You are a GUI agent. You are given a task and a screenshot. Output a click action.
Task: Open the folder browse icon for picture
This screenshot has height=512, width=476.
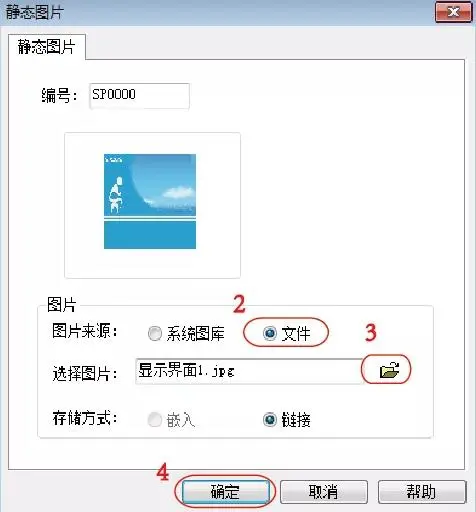point(389,370)
